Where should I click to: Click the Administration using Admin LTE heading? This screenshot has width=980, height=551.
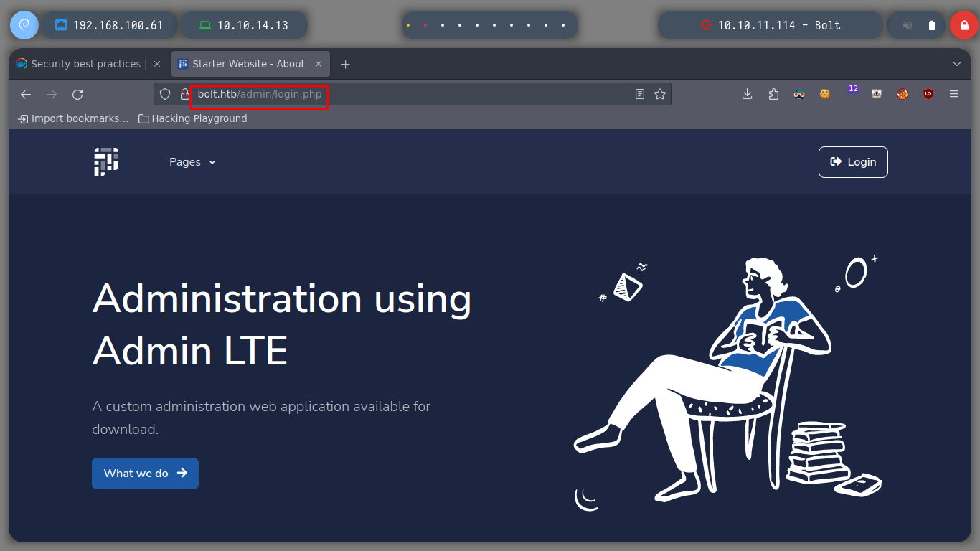(282, 325)
